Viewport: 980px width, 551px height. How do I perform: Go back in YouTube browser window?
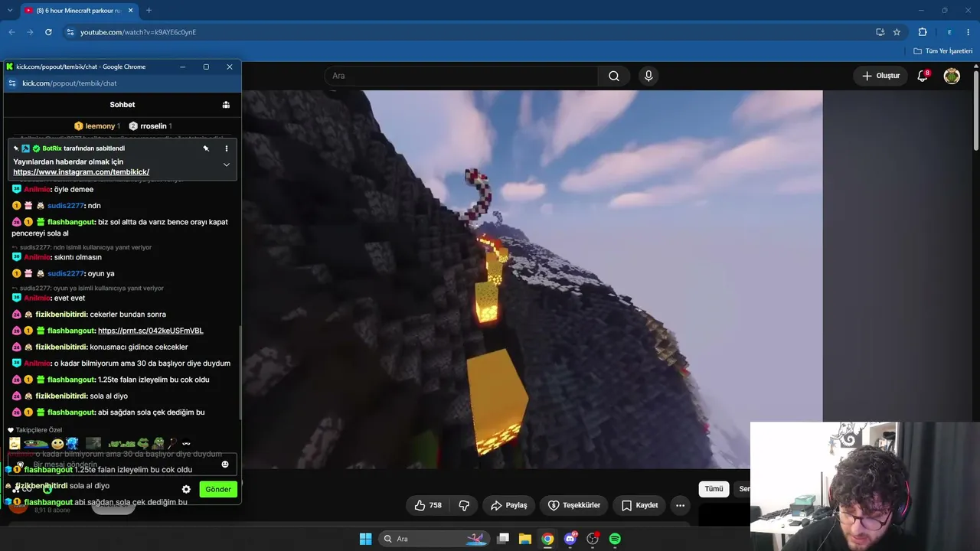click(x=11, y=32)
